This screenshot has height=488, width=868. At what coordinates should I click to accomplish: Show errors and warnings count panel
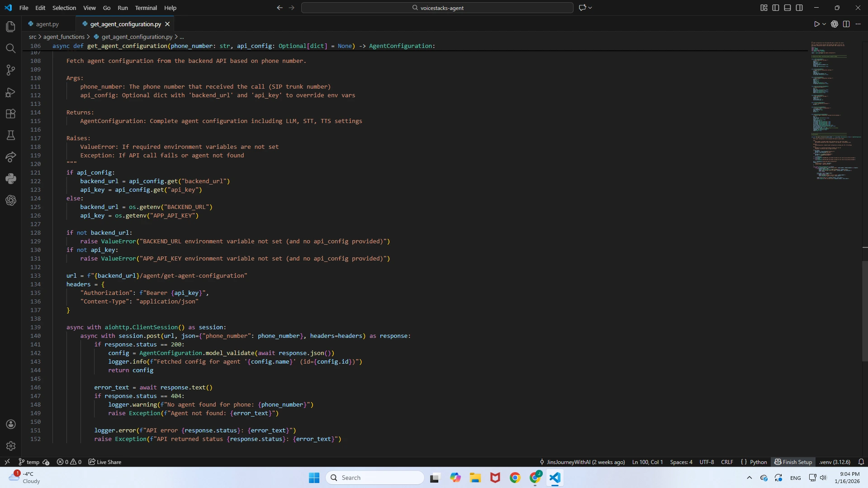(x=69, y=462)
